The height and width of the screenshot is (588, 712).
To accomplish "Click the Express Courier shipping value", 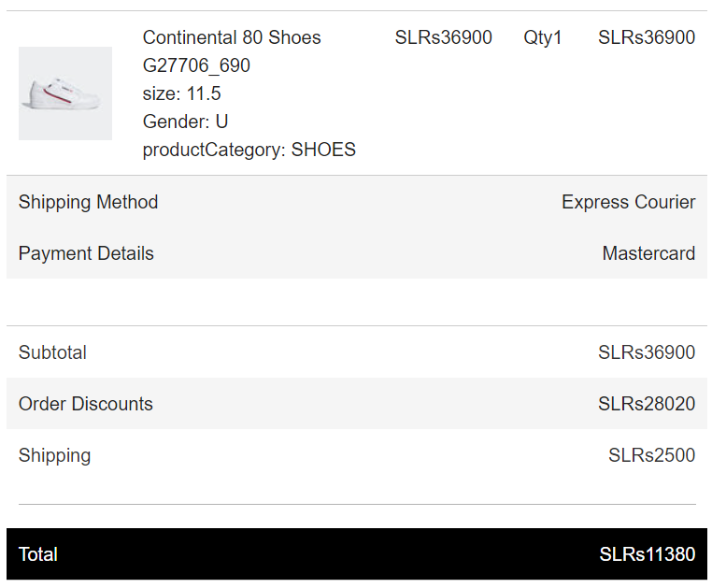I will 629,202.
